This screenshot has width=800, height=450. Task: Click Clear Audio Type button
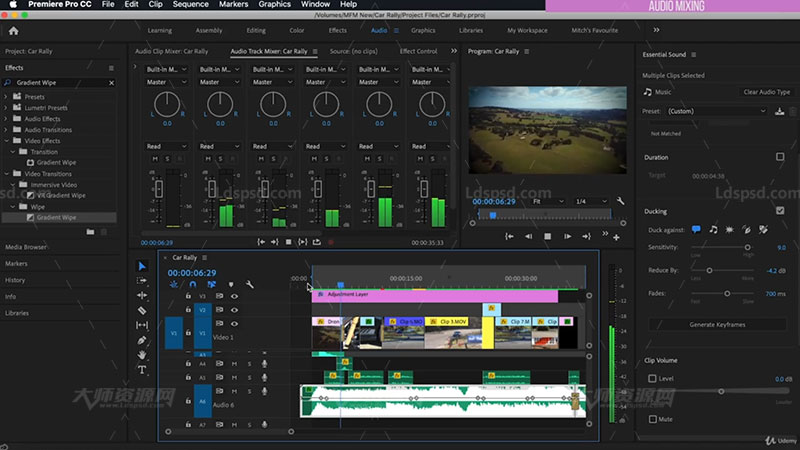point(766,92)
